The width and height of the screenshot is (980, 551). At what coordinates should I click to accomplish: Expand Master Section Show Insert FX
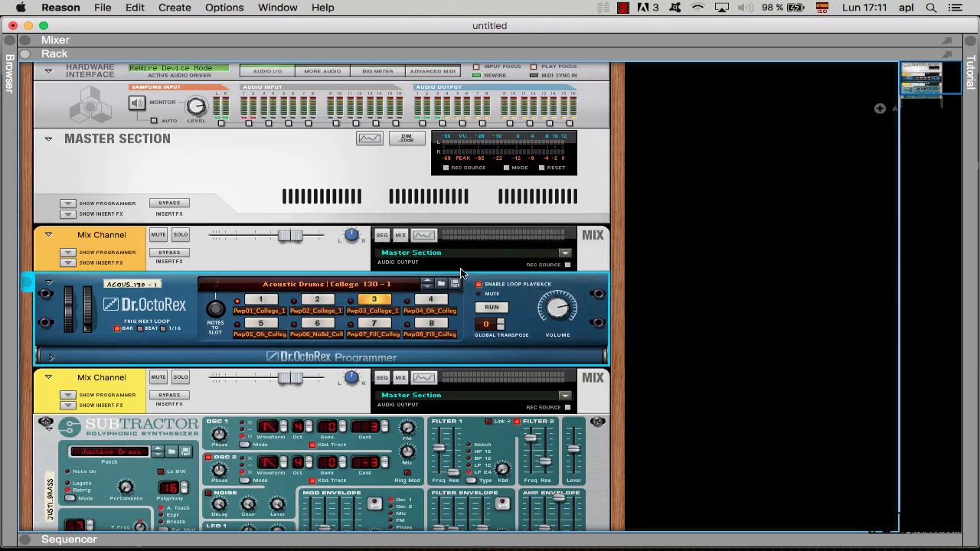tap(67, 214)
